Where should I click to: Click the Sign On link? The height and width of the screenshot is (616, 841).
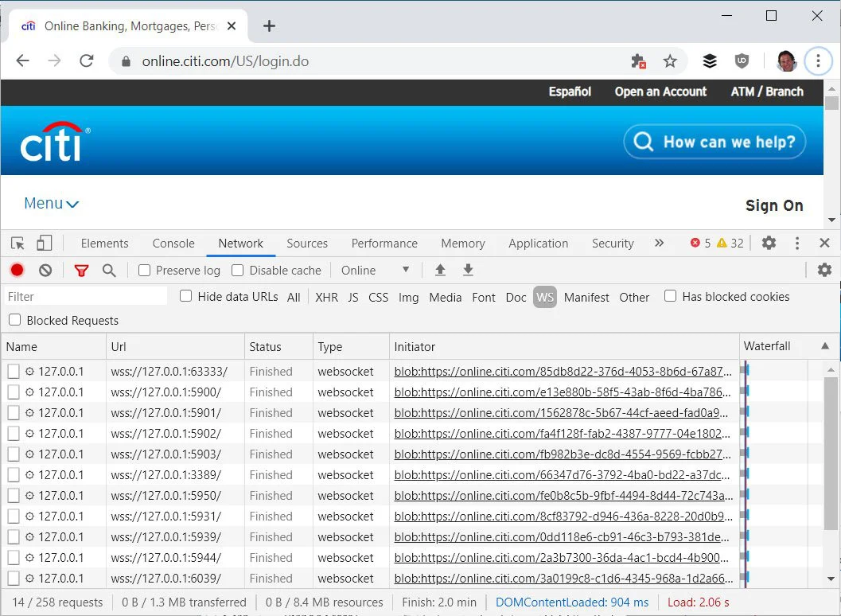(774, 205)
